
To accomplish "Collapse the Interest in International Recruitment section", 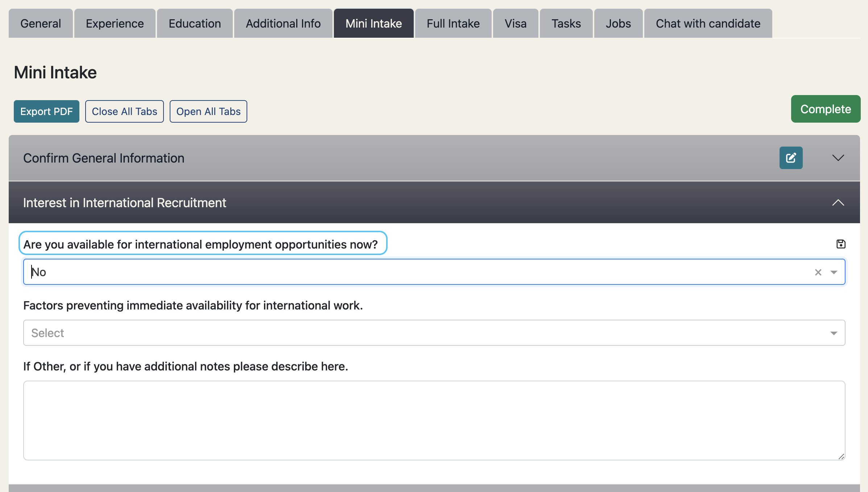I will pos(838,202).
